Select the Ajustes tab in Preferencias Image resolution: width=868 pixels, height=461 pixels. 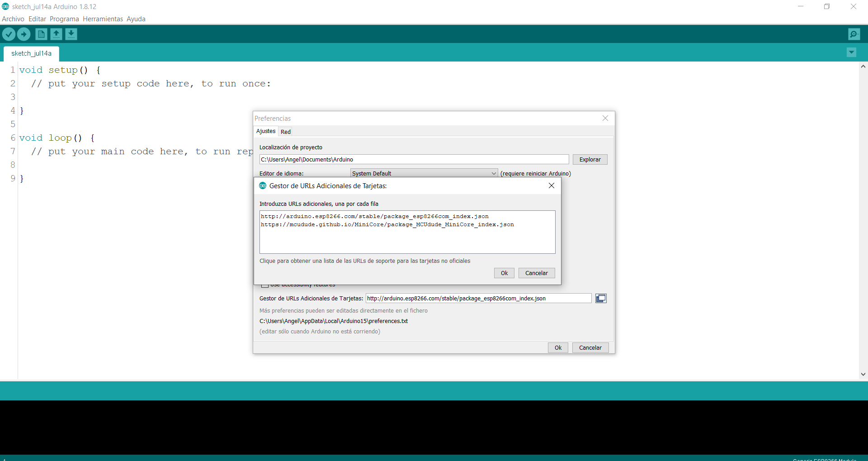pos(266,131)
